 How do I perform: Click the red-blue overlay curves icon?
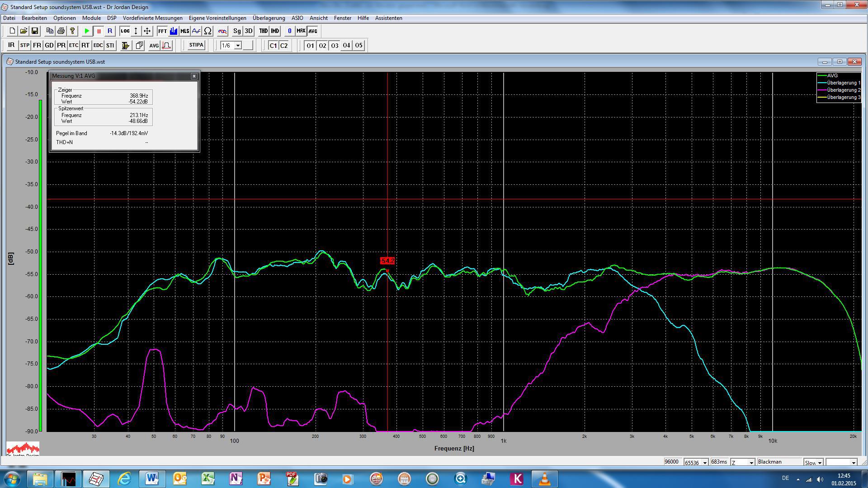coord(222,31)
